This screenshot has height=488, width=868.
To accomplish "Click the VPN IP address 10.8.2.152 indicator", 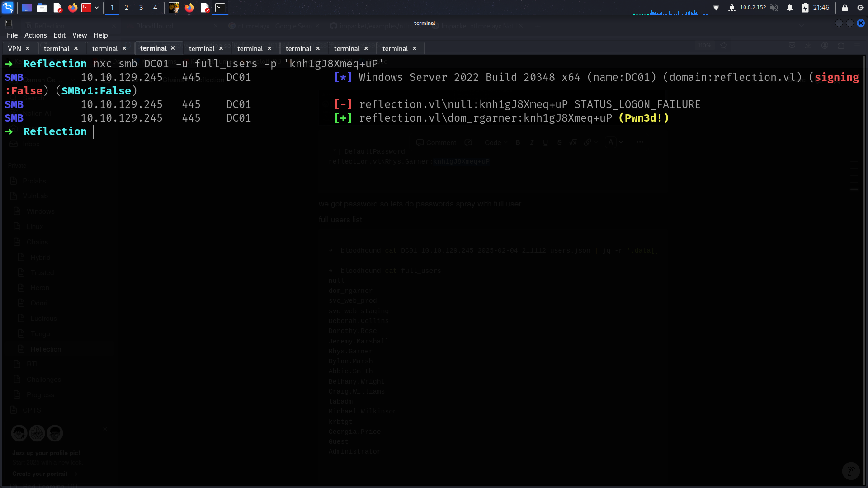I will 753,8.
